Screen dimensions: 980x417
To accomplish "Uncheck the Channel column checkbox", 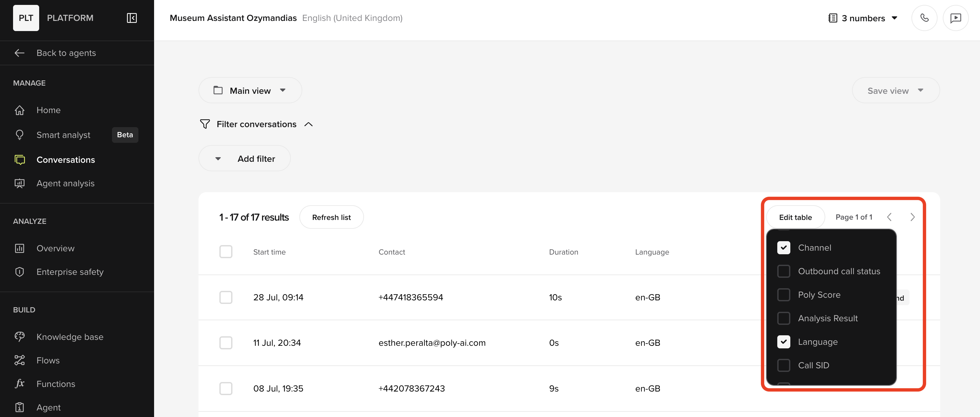I will [x=783, y=248].
